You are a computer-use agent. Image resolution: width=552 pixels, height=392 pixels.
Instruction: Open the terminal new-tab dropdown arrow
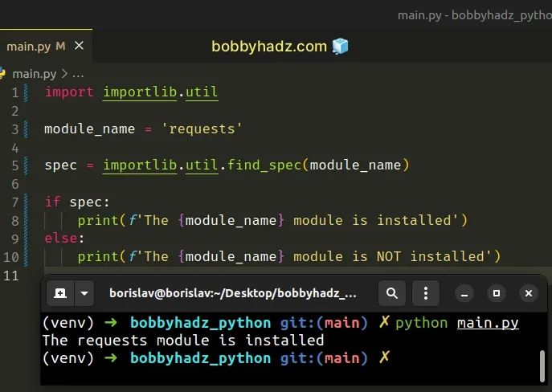(x=84, y=293)
